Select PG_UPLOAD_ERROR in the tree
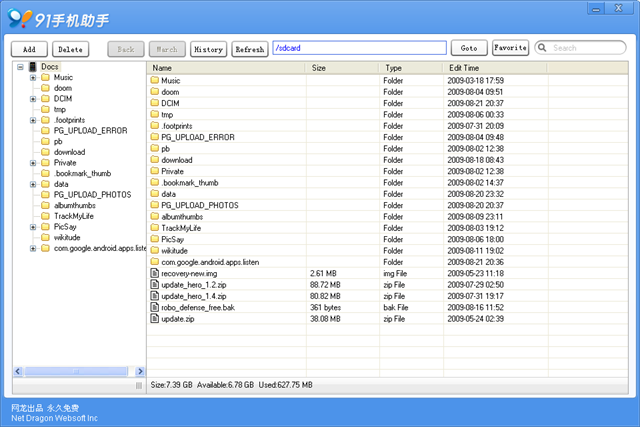 pyautogui.click(x=90, y=131)
